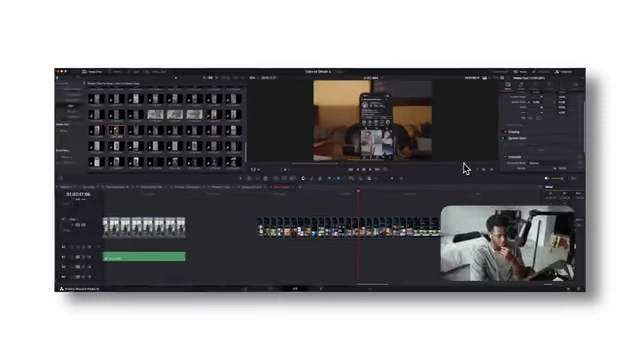Toggle the Dynamic Zoom section switch
The height and width of the screenshot is (360, 640).
pos(504,138)
